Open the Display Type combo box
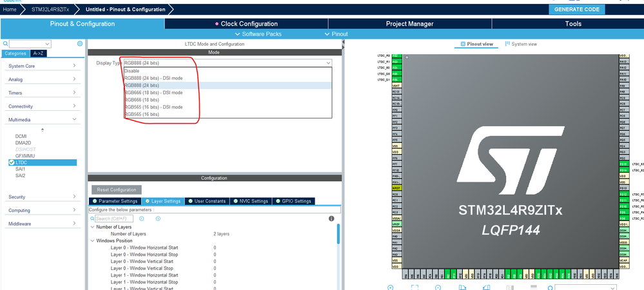 tap(228, 63)
